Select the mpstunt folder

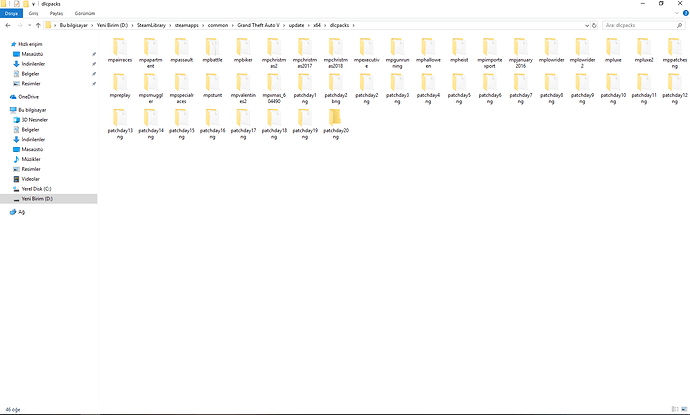(212, 86)
